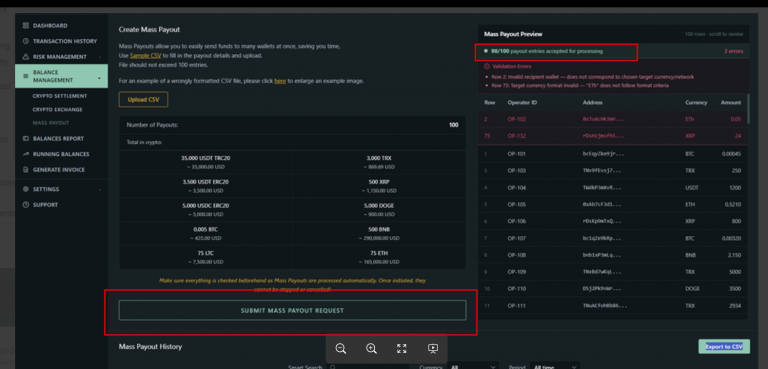Viewport: 768px width, 369px height.
Task: Collapse the Balance Management chevron
Action: coord(99,78)
